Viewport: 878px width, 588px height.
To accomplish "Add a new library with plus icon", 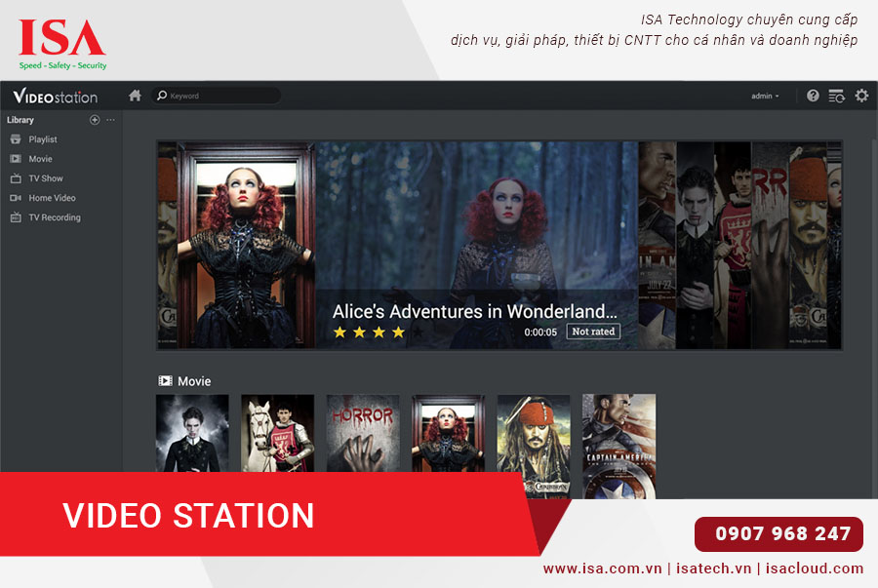I will [95, 120].
